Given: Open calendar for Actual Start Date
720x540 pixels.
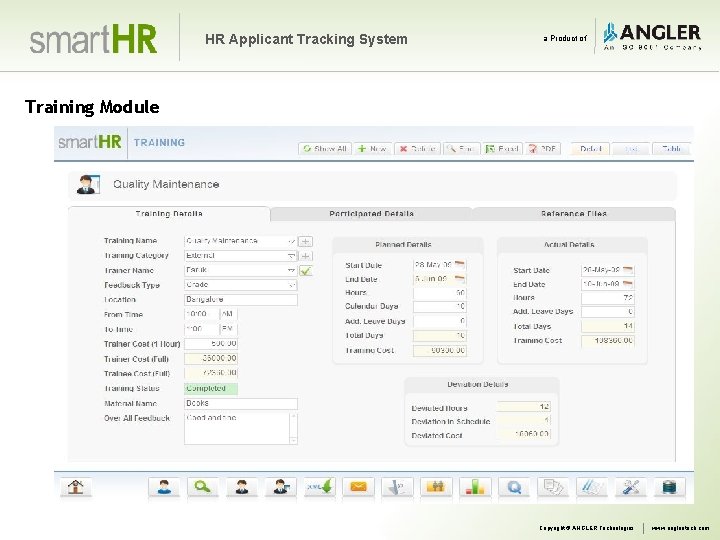Looking at the screenshot, I should coord(628,270).
